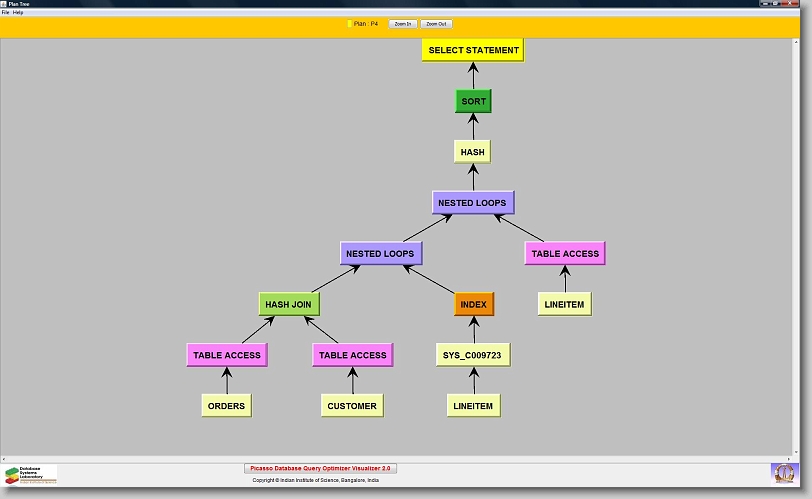Click the Zoom In button
812x499 pixels.
402,23
